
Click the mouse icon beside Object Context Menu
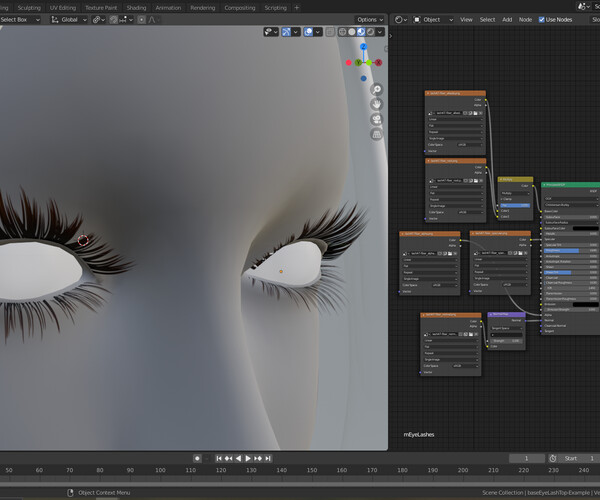coord(70,492)
